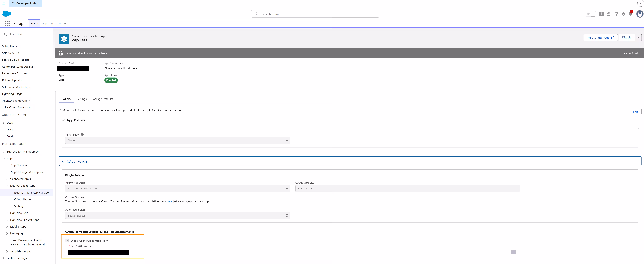Open Setup Home in sidebar
This screenshot has width=644, height=264.
pyautogui.click(x=10, y=46)
